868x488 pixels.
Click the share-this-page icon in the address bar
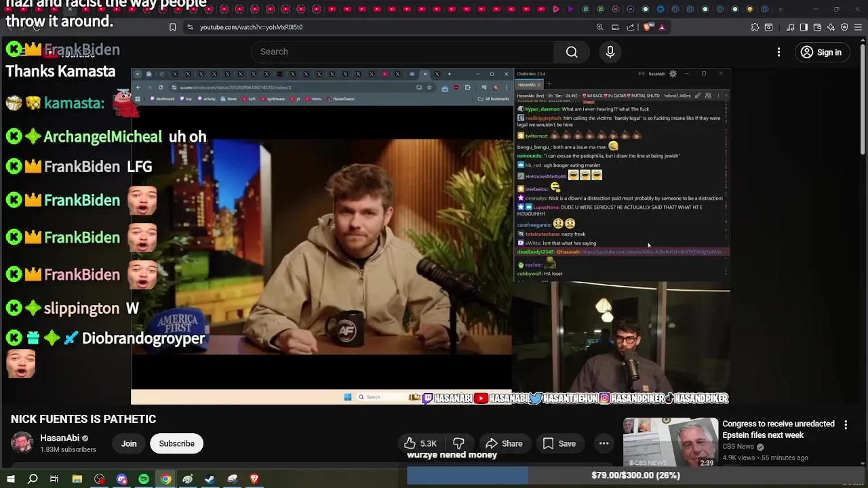[631, 27]
